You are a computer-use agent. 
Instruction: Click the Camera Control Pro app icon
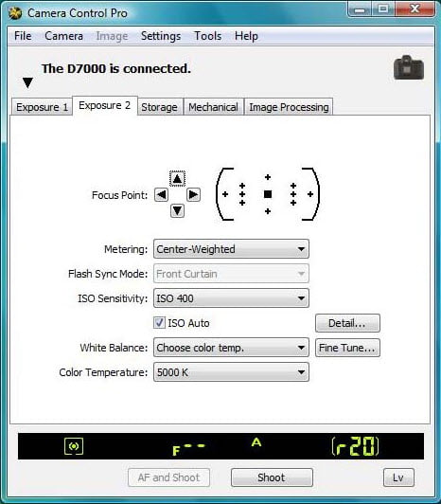(15, 13)
